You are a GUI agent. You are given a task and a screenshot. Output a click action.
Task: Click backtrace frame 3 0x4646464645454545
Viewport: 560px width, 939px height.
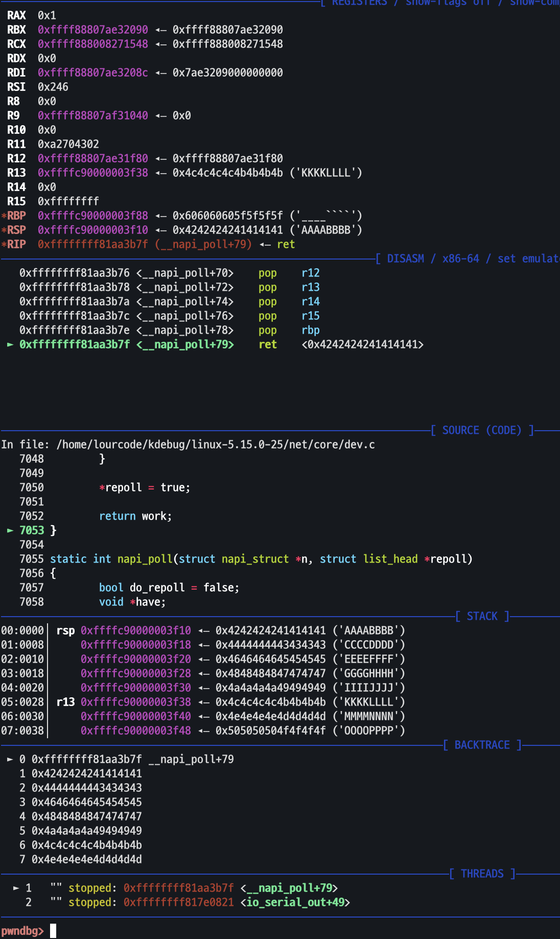(81, 802)
